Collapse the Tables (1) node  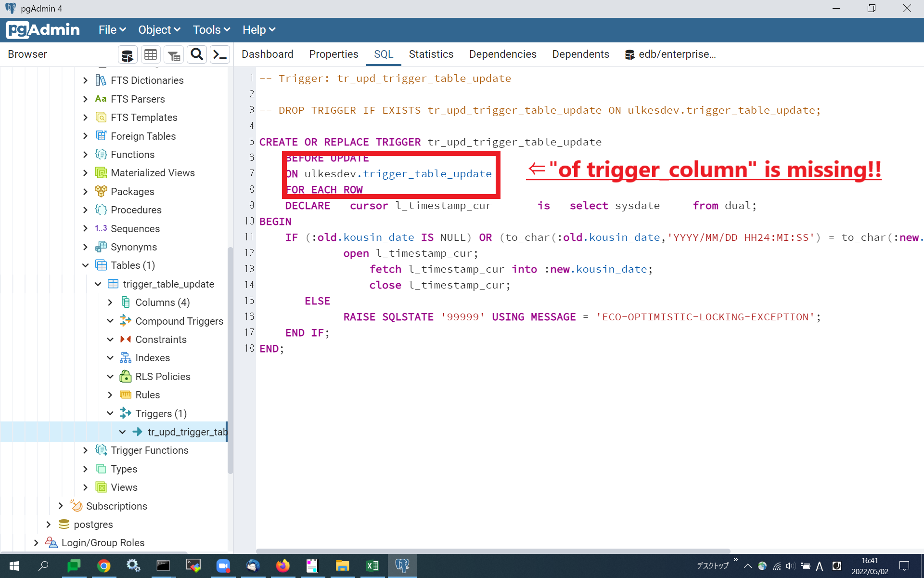tap(85, 265)
